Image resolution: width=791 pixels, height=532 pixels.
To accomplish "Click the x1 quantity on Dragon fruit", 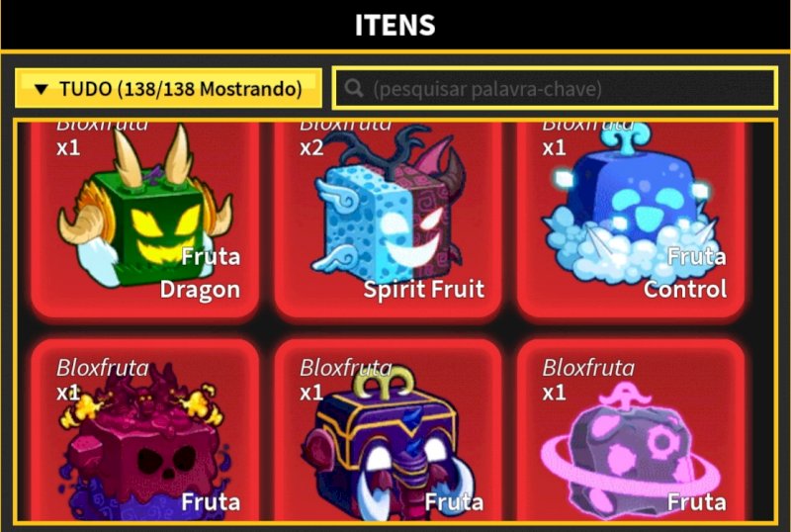I will 68,148.
